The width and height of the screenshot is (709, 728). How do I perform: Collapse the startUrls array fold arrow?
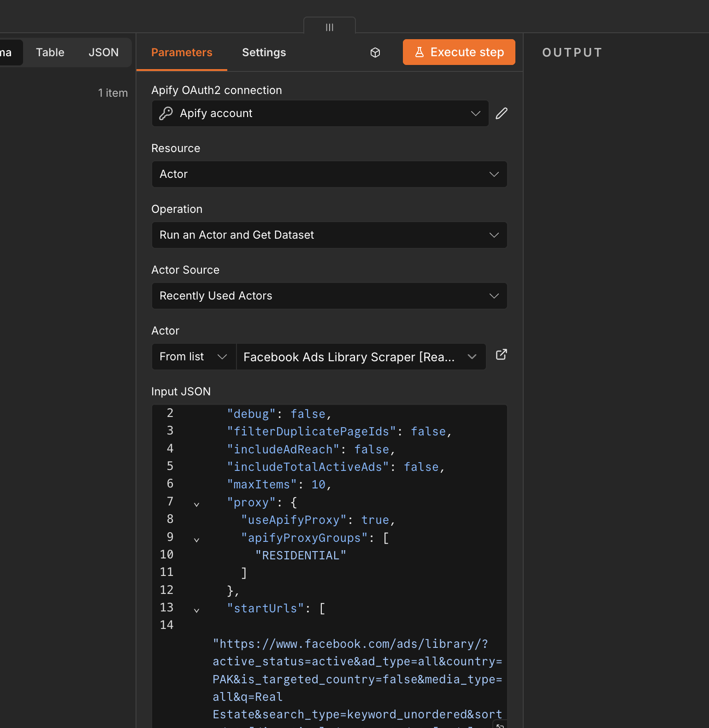[197, 611]
